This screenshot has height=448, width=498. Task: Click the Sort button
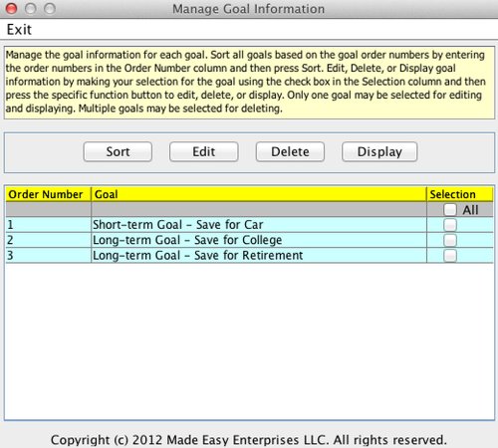118,151
